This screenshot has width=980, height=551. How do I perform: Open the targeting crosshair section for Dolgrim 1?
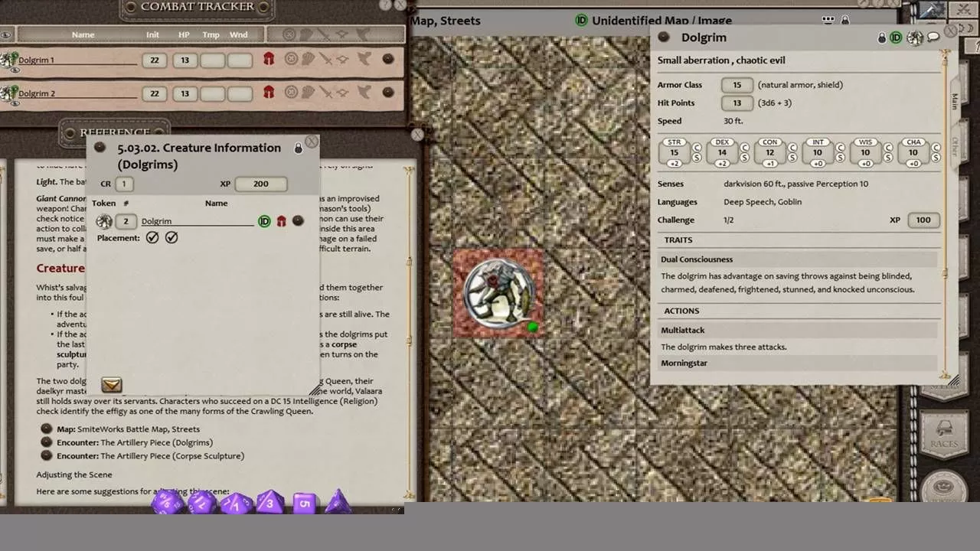pyautogui.click(x=291, y=59)
